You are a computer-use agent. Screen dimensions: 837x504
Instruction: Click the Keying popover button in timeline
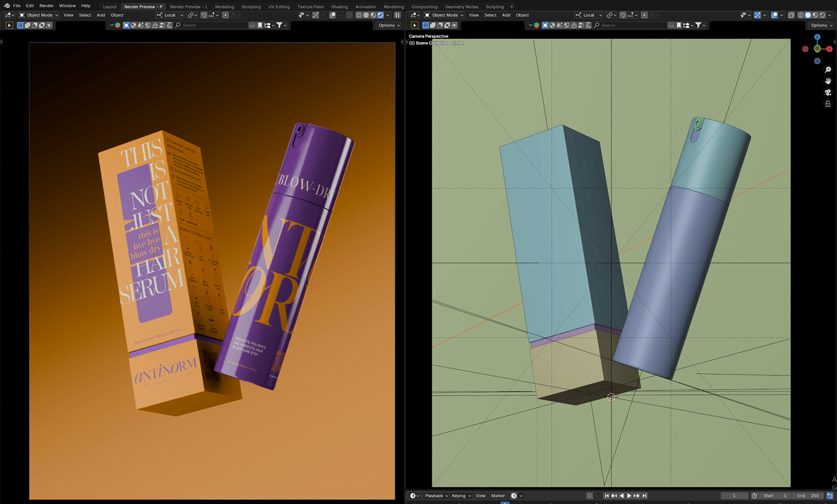pos(461,496)
